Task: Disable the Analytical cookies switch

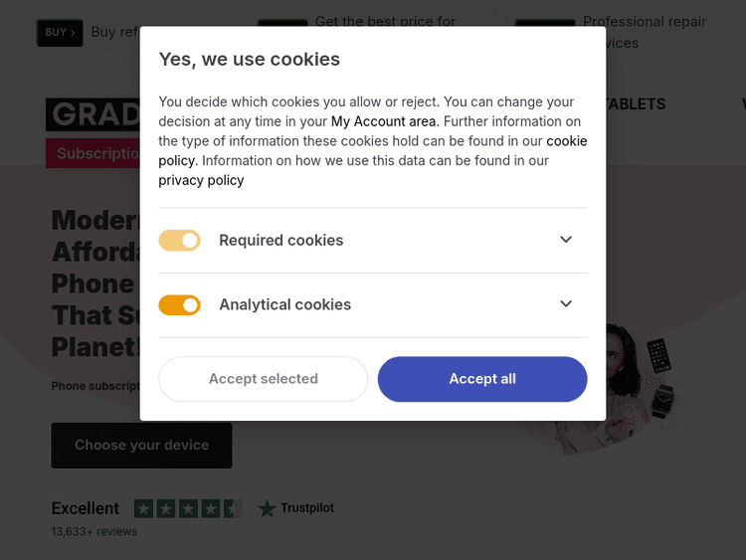Action: click(x=180, y=305)
